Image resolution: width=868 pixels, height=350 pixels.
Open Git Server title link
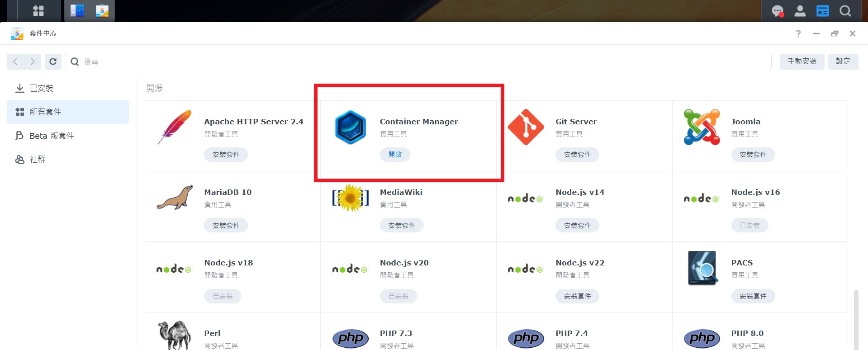pos(576,122)
